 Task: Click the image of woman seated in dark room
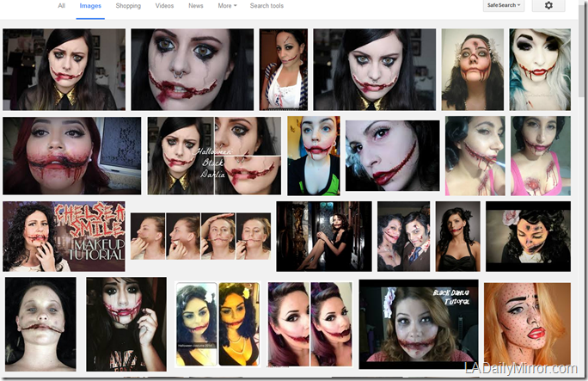click(323, 237)
